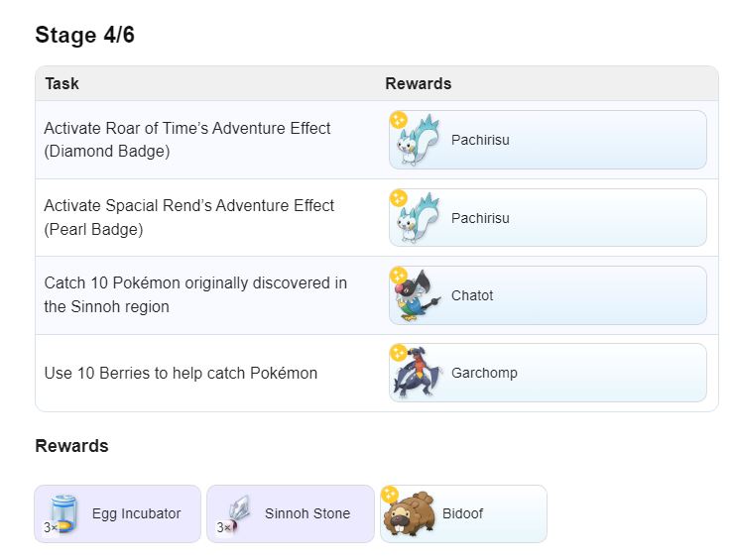Click the Pachirisu sprite in Diamond Badge row
The width and height of the screenshot is (735, 560).
[416, 143]
